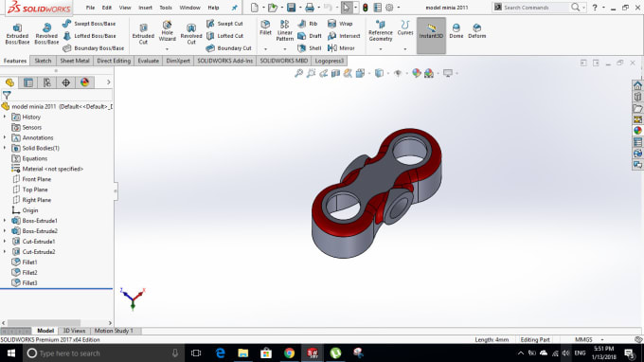Image resolution: width=644 pixels, height=362 pixels.
Task: Open dropdown under Reference Geometry
Action: click(381, 49)
